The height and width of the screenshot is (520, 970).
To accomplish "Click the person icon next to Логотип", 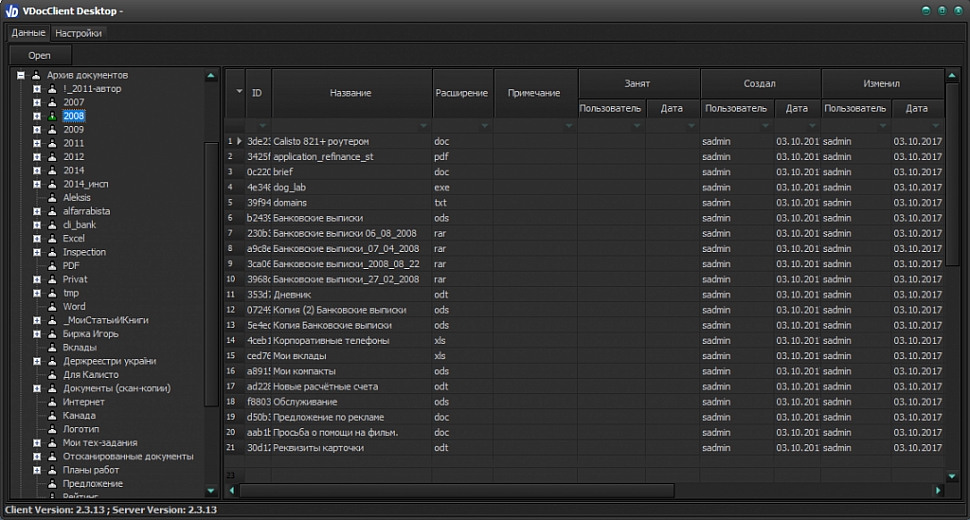I will (x=53, y=429).
